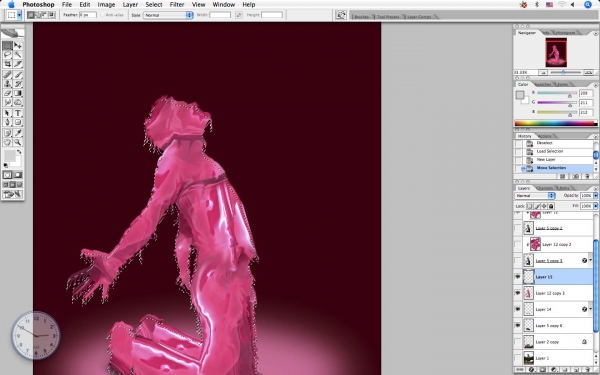Image resolution: width=600 pixels, height=375 pixels.
Task: Switch to the Actions tab
Action: click(545, 136)
